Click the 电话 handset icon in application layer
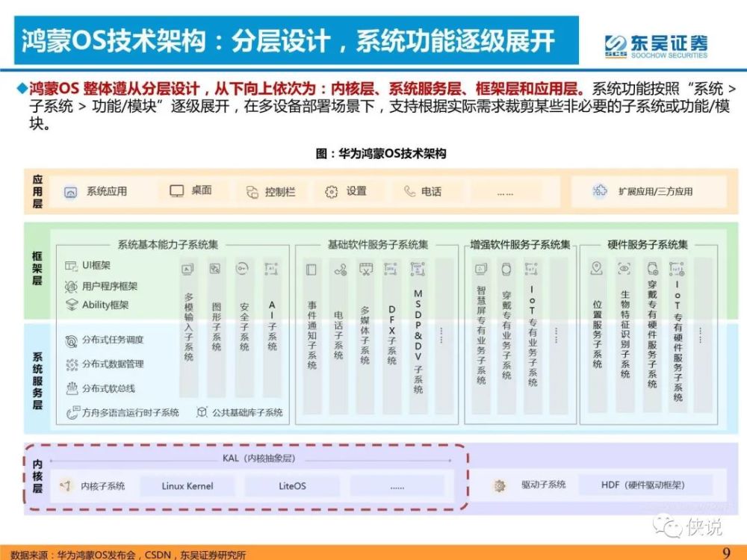 [409, 191]
